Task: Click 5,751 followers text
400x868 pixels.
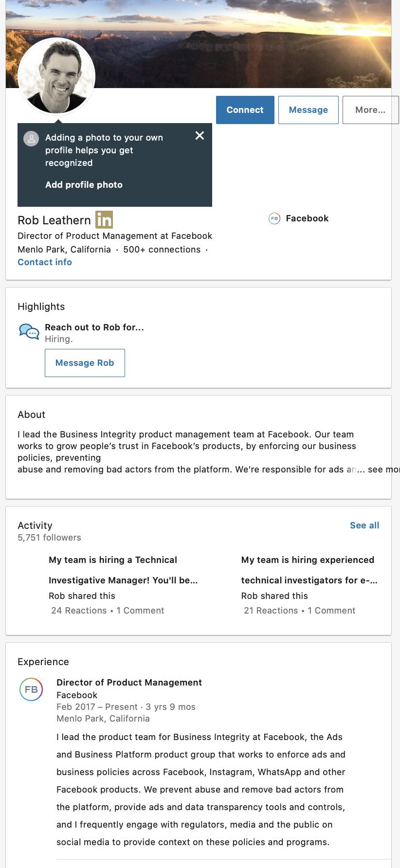Action: coord(49,538)
